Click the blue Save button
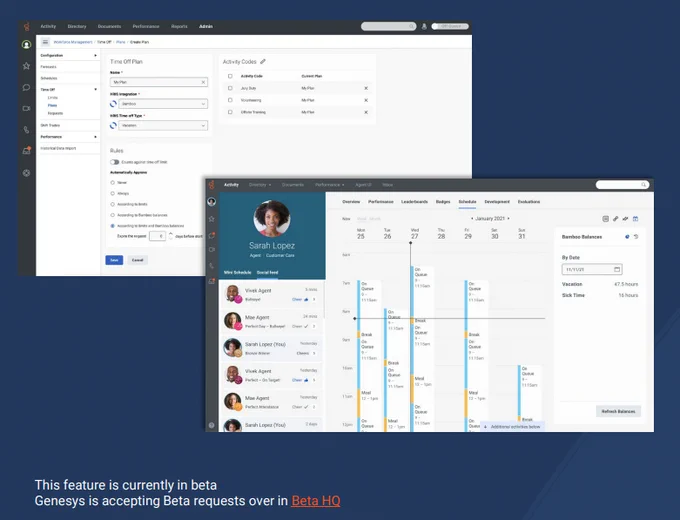The height and width of the screenshot is (520, 680). tap(114, 260)
